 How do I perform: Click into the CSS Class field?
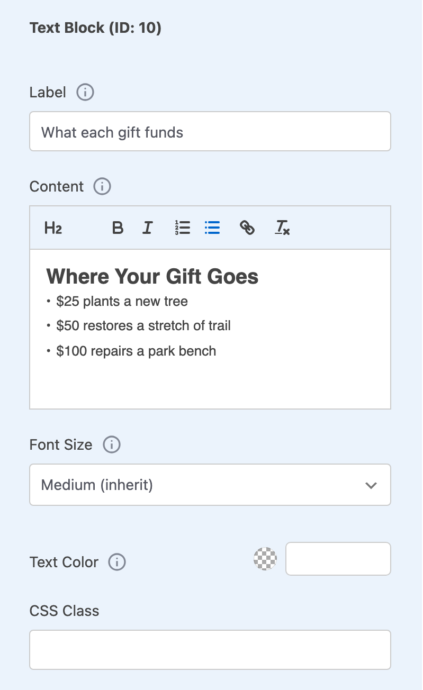tap(210, 650)
